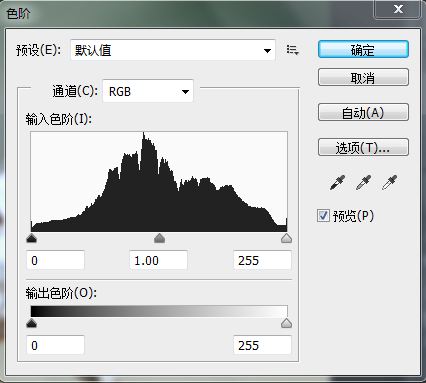Viewport: 426px width, 383px height.
Task: Open the preset options menu icon
Action: pos(292,50)
